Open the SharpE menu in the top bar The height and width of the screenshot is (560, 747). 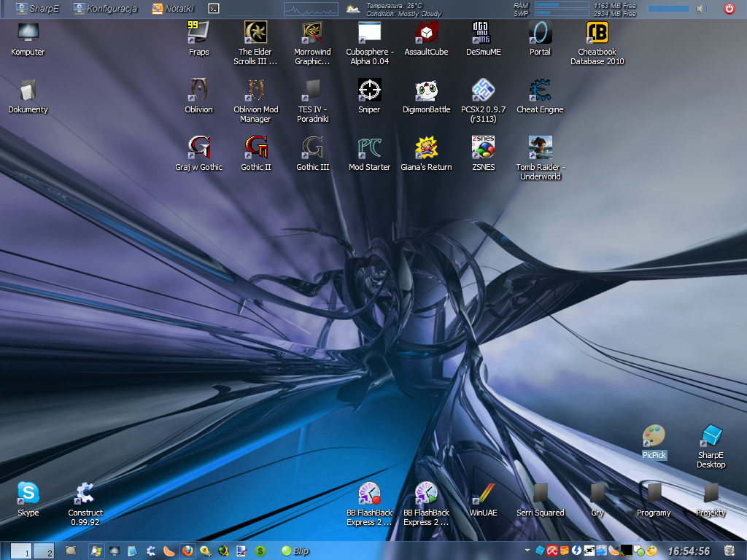(x=37, y=9)
